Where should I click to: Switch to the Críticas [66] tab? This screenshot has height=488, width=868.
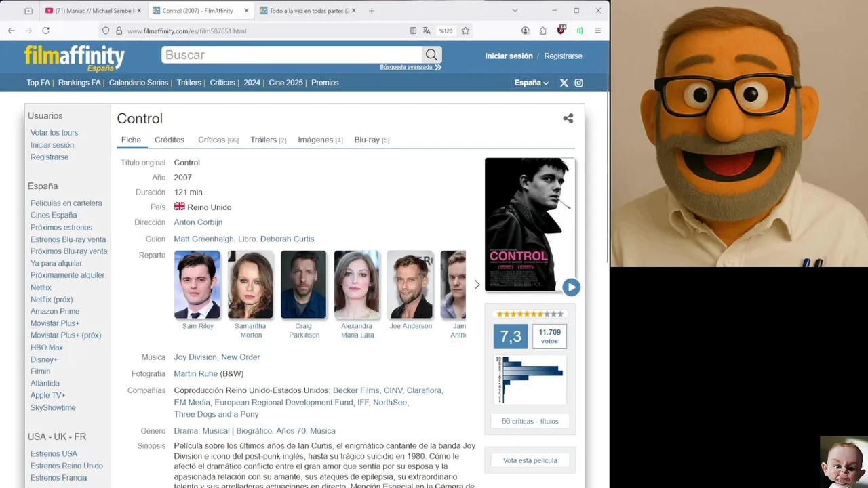tap(218, 140)
